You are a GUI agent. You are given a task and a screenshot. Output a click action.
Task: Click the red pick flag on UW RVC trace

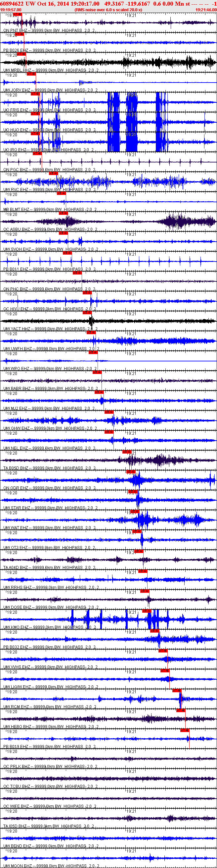pos(54,173)
